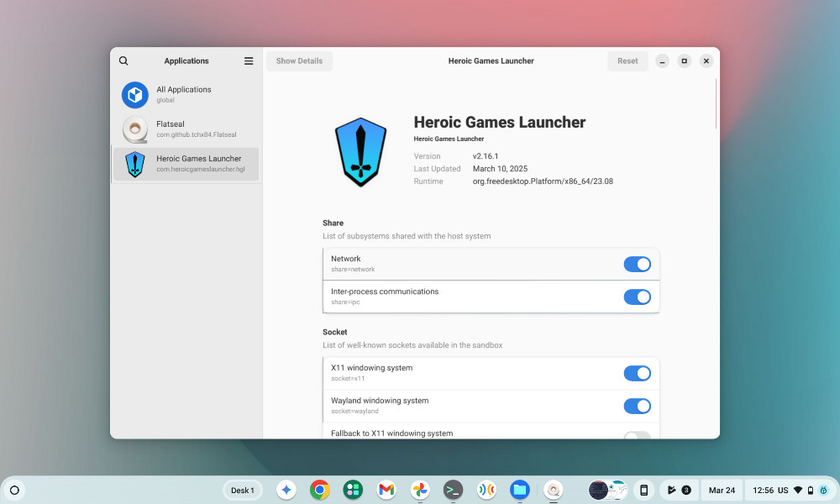Click the Flatseal icon in the shelf
Screen dimensions: 840x504
(x=554, y=490)
